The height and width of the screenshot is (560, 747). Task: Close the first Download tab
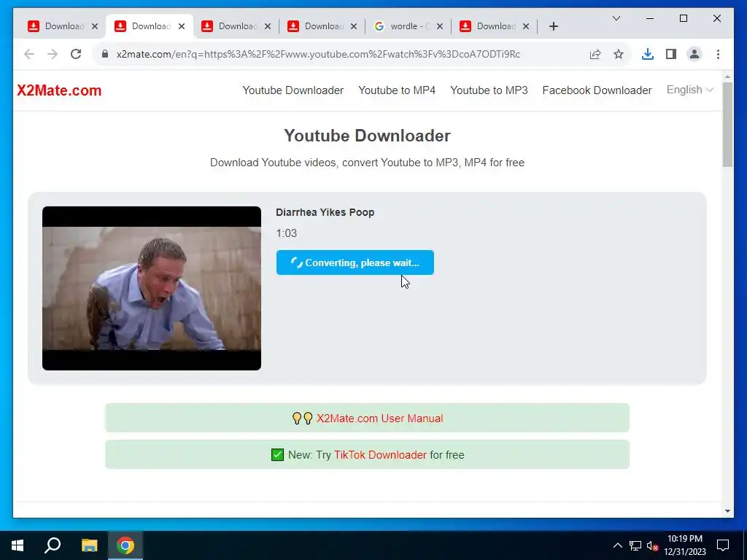point(95,26)
